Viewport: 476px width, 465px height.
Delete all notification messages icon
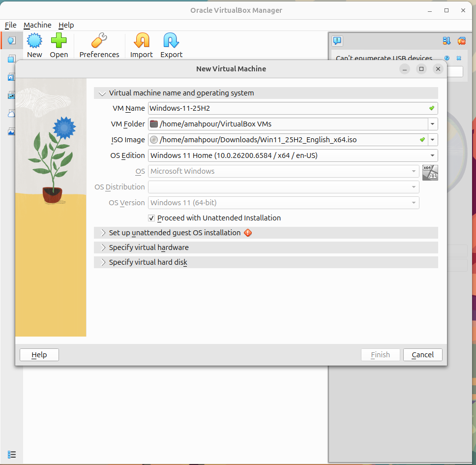coord(461,41)
